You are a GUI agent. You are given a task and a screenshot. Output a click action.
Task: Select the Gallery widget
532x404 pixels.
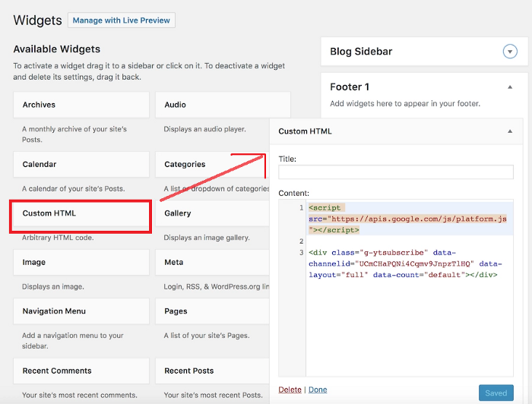click(x=212, y=213)
